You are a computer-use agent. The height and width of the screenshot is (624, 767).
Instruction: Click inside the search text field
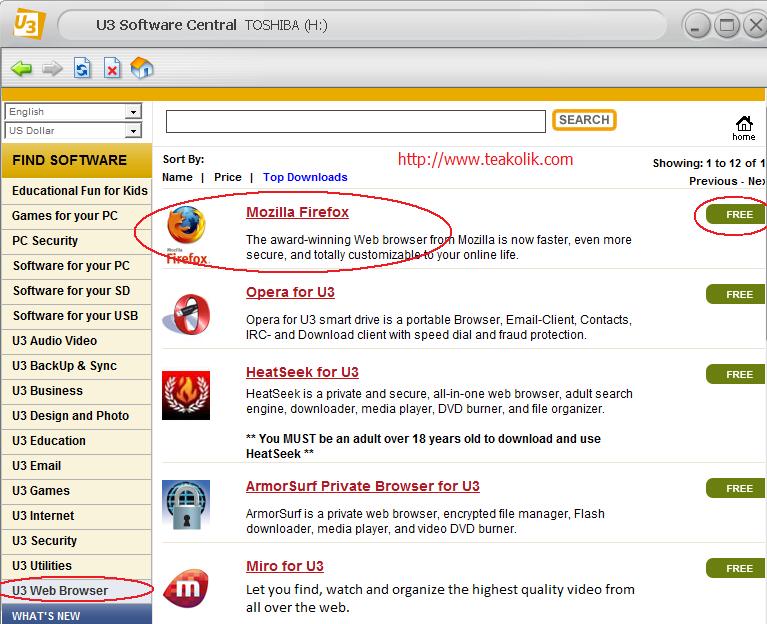(356, 121)
